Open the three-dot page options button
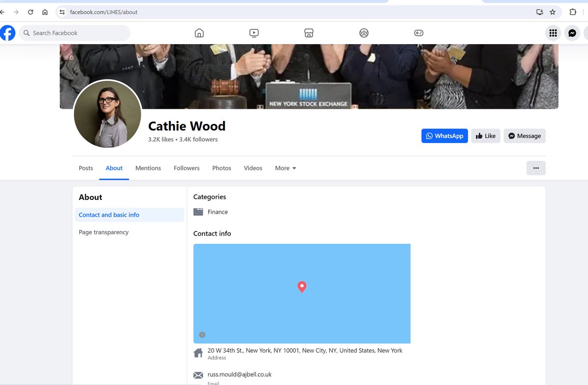 point(536,168)
